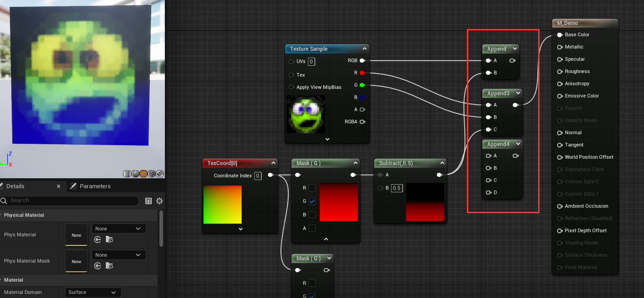
Task: Enable R channel in upper Mask node
Action: (312, 188)
